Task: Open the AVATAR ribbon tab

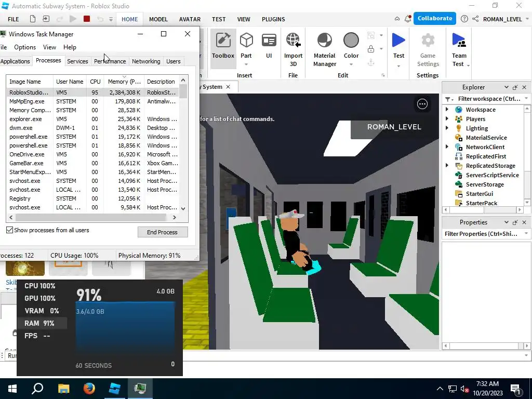Action: tap(190, 19)
